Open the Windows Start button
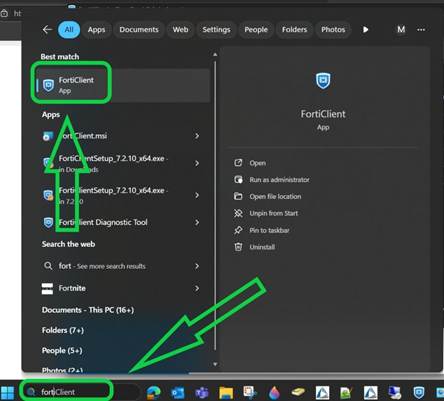 coord(8,392)
